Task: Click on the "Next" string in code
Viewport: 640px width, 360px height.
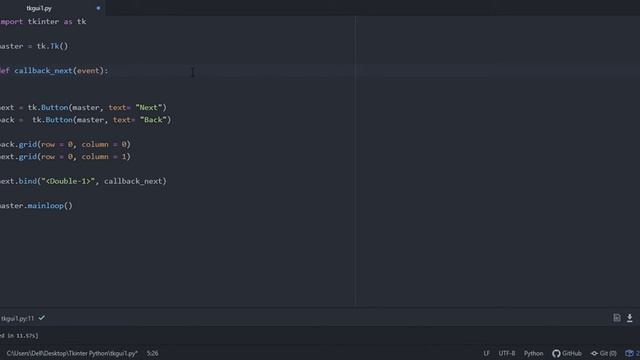Action: [x=149, y=107]
